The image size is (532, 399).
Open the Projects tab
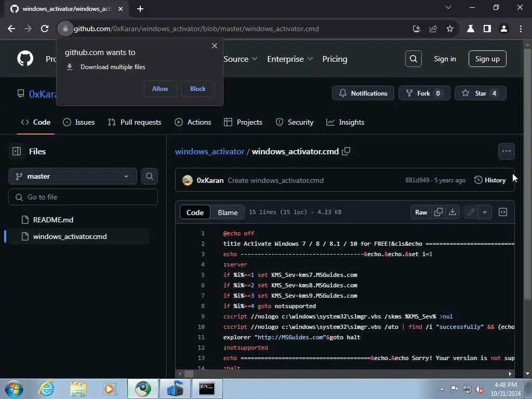243,122
